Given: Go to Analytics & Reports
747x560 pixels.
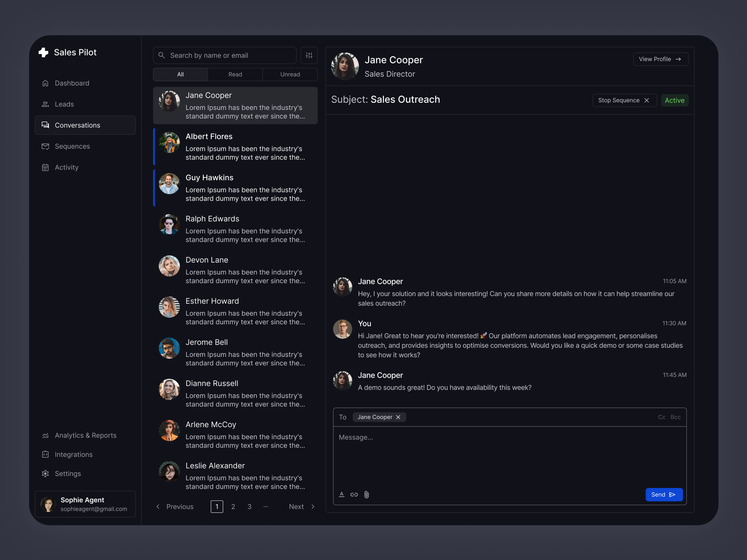Looking at the screenshot, I should coord(85,436).
